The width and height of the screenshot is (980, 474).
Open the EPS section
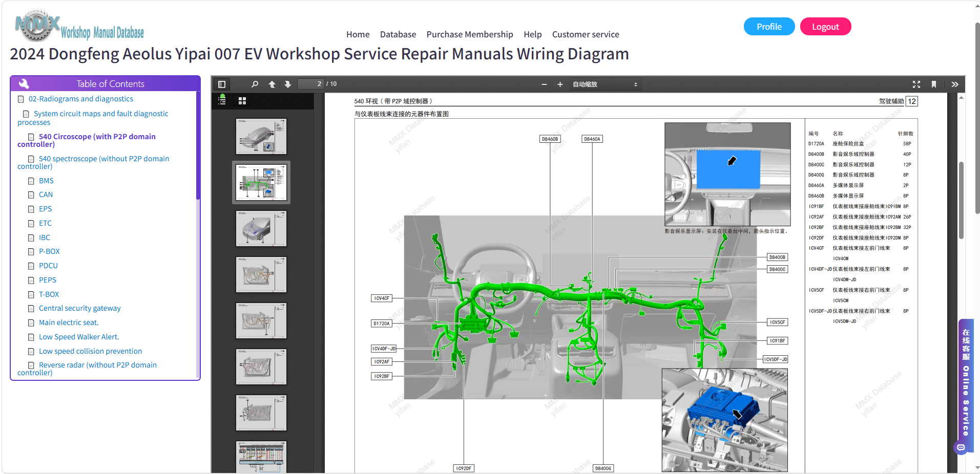coord(45,209)
